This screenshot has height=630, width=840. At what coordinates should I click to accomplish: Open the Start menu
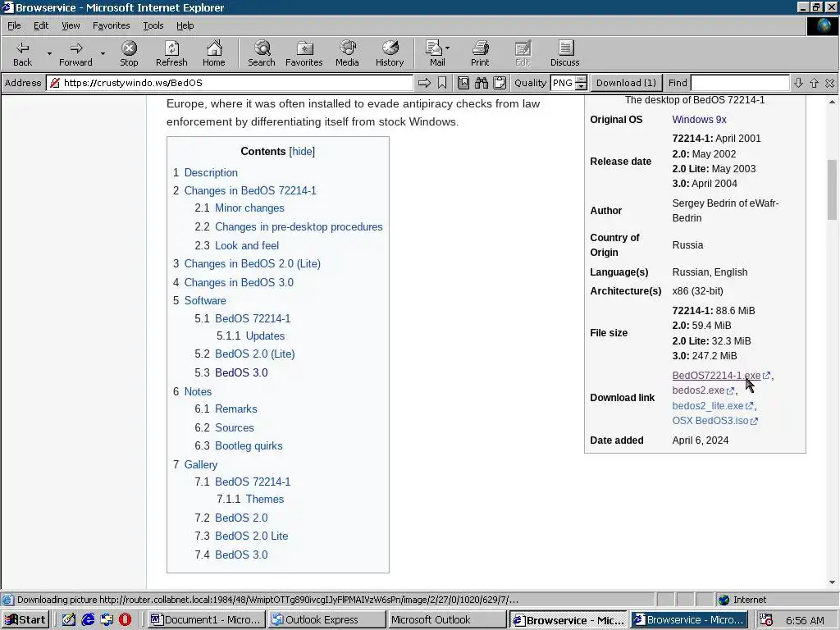click(25, 620)
